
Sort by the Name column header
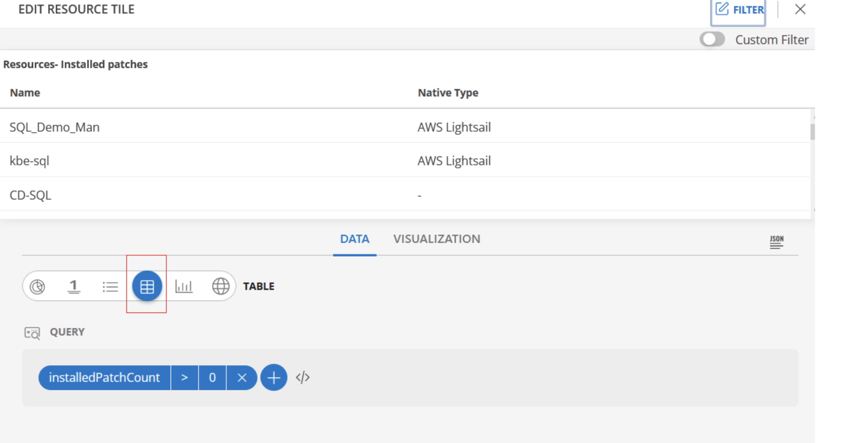[x=25, y=93]
